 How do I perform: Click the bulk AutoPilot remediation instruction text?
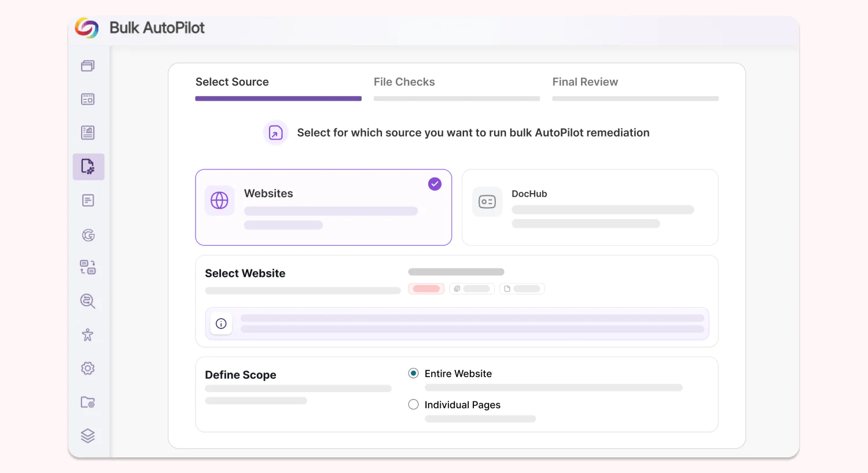point(473,133)
